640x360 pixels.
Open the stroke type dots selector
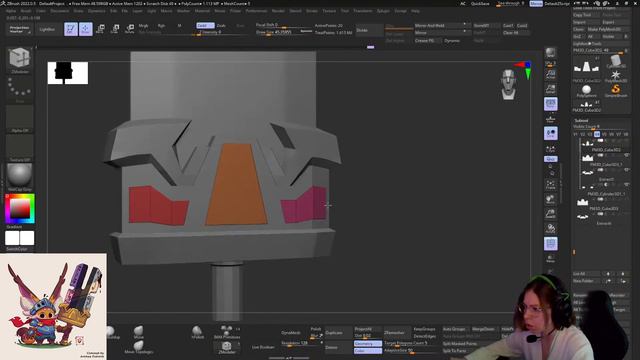point(19,90)
